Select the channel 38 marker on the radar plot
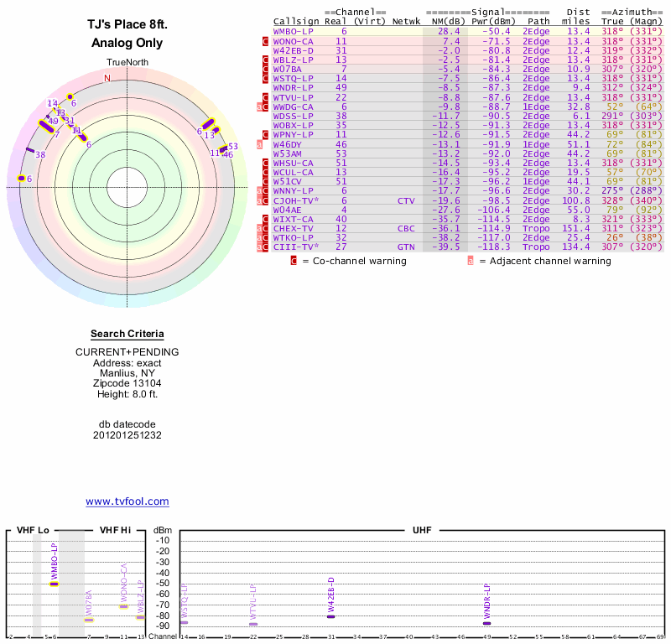This screenshot has height=644, width=671. tap(30, 151)
